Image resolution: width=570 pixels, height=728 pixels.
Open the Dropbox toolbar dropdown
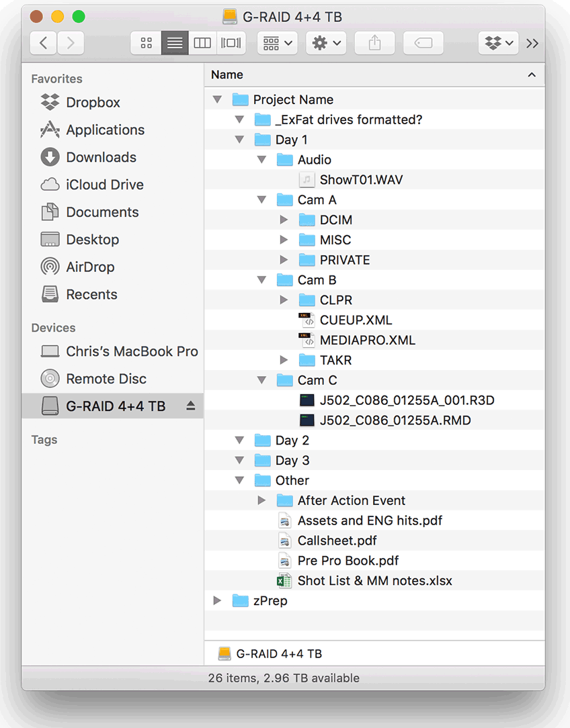tap(499, 43)
